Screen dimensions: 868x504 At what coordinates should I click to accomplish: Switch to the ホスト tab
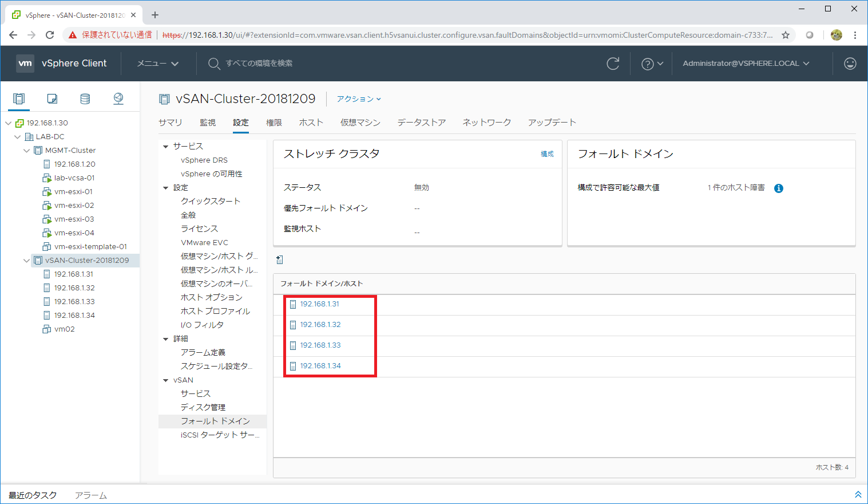(x=311, y=123)
